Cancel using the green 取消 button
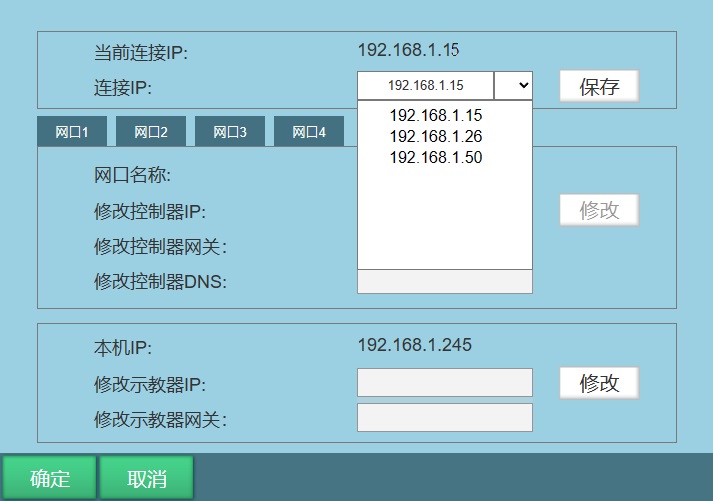 [x=146, y=478]
